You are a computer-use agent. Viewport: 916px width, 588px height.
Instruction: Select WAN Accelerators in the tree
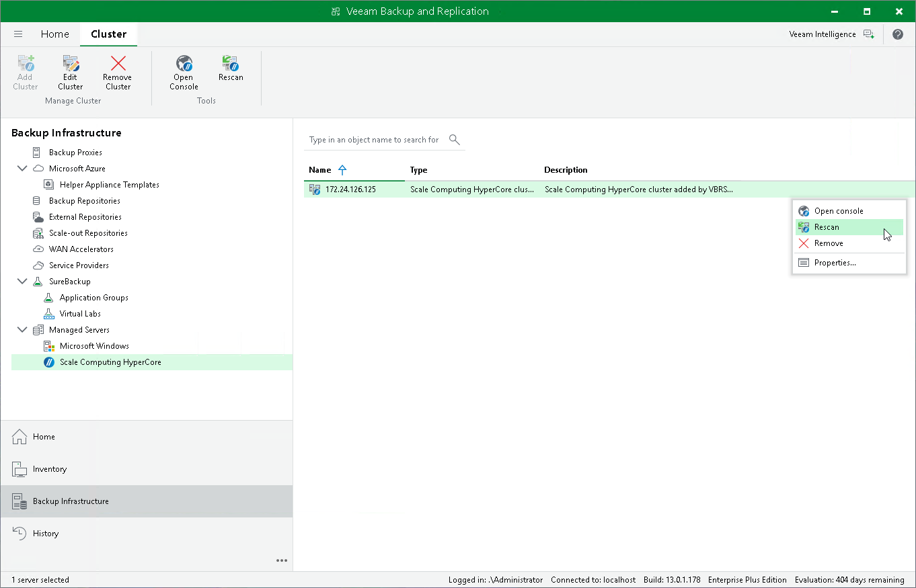pos(81,249)
